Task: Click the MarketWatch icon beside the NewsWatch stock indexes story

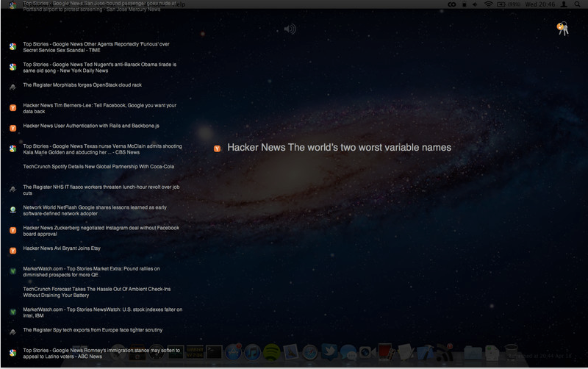Action: (x=12, y=312)
